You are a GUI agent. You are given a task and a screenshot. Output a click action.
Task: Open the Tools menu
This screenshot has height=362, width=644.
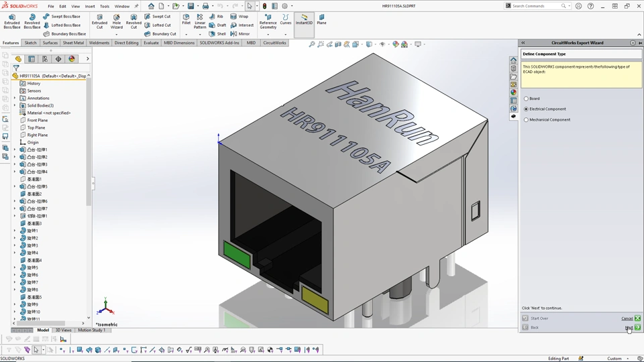tap(105, 6)
